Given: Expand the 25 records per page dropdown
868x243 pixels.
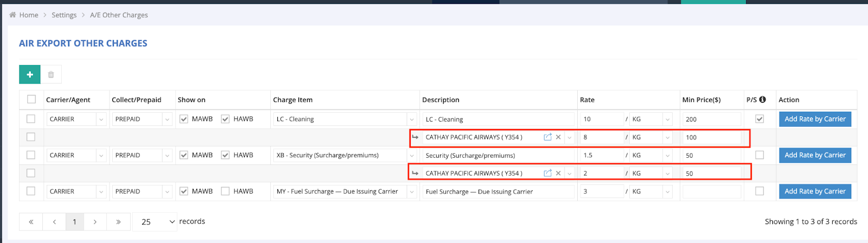Looking at the screenshot, I should click(155, 222).
